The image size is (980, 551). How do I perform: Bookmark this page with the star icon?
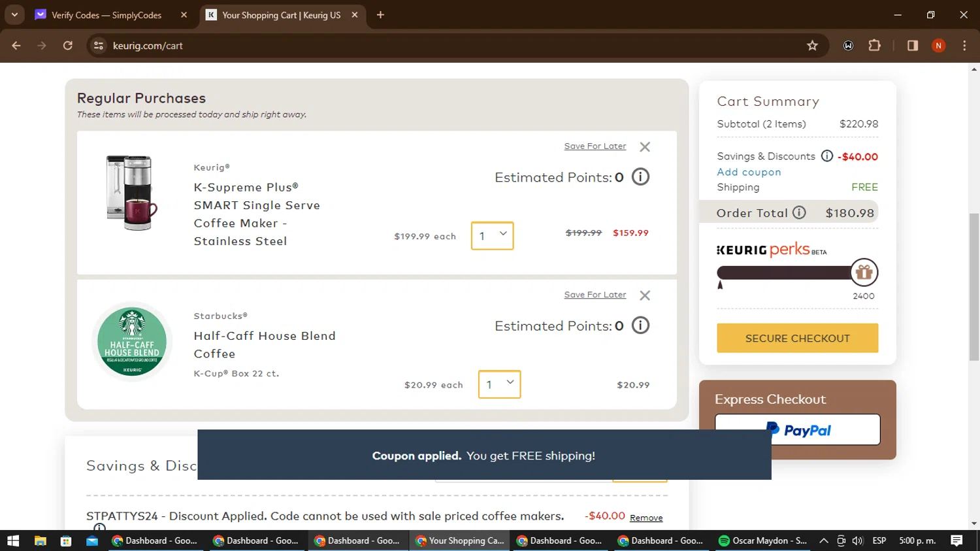coord(812,45)
